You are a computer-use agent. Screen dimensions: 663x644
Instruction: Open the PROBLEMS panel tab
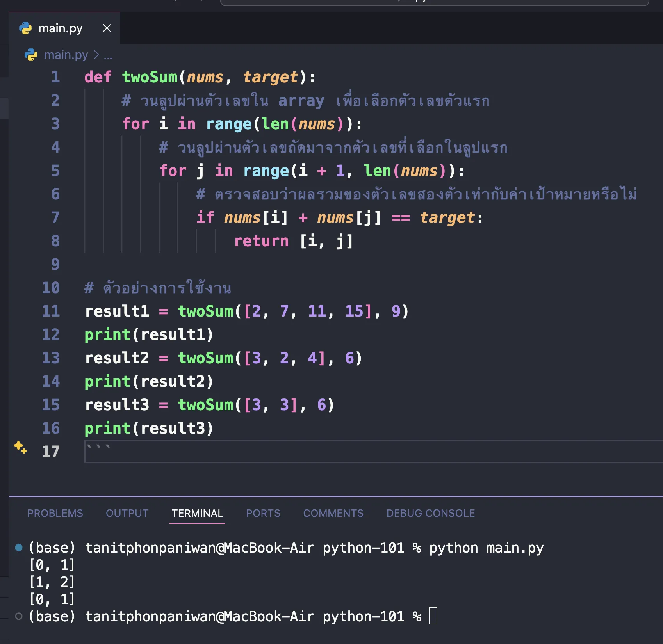55,513
